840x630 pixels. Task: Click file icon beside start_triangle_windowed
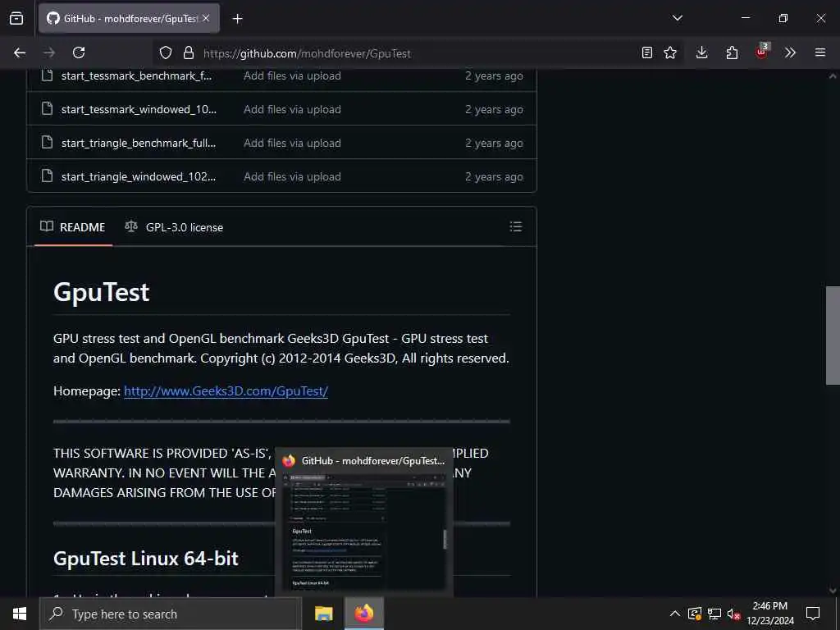47,176
